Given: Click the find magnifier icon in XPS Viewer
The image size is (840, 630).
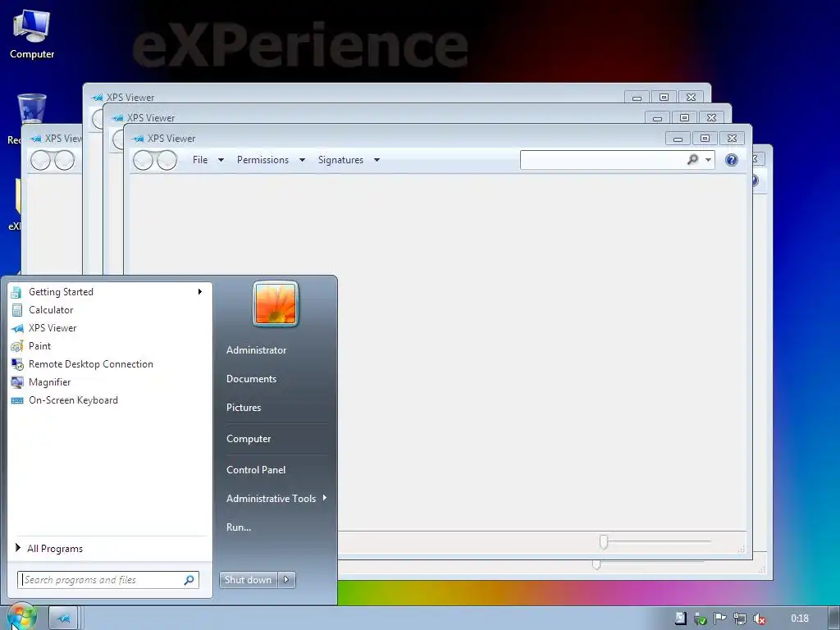Looking at the screenshot, I should 692,160.
